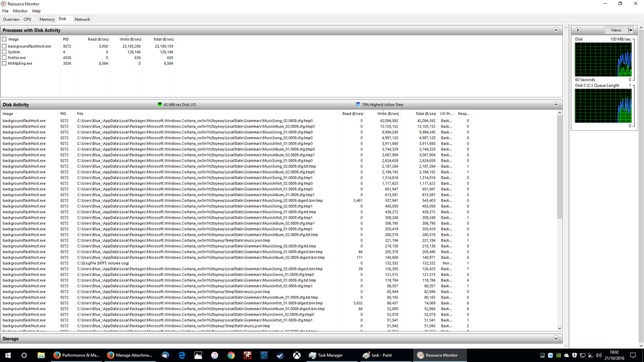Viewport: 644px width, 362px height.
Task: Launch Google Chrome from taskbar
Action: point(231,356)
